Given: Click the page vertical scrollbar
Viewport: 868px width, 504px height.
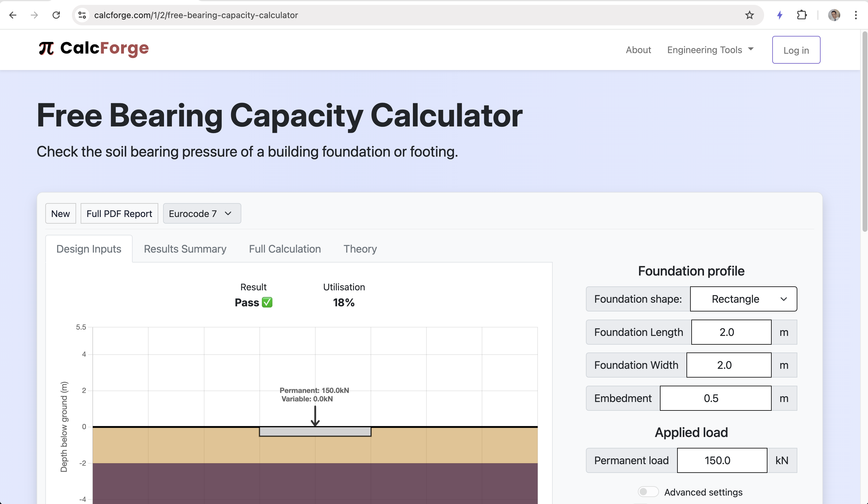Looking at the screenshot, I should tap(864, 132).
